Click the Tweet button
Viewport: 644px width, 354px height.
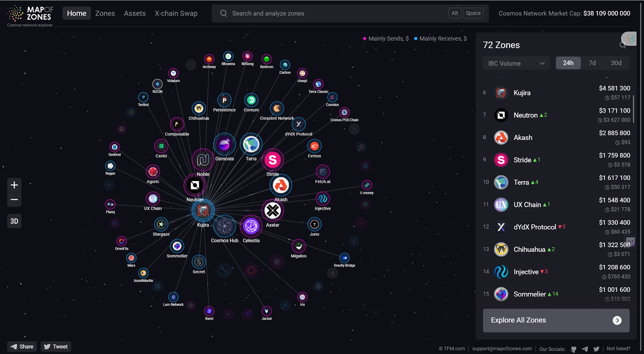point(56,346)
